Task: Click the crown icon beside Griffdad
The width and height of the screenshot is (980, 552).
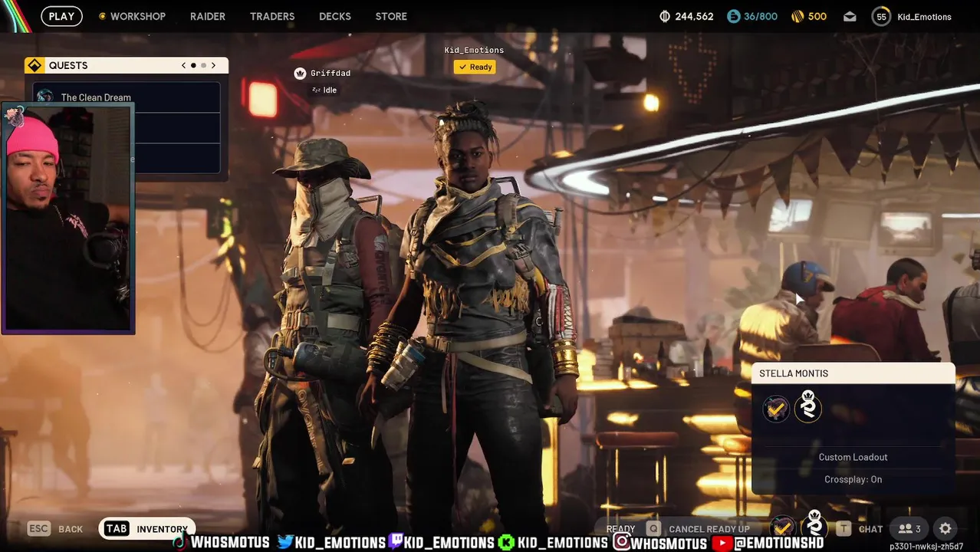Action: click(300, 73)
